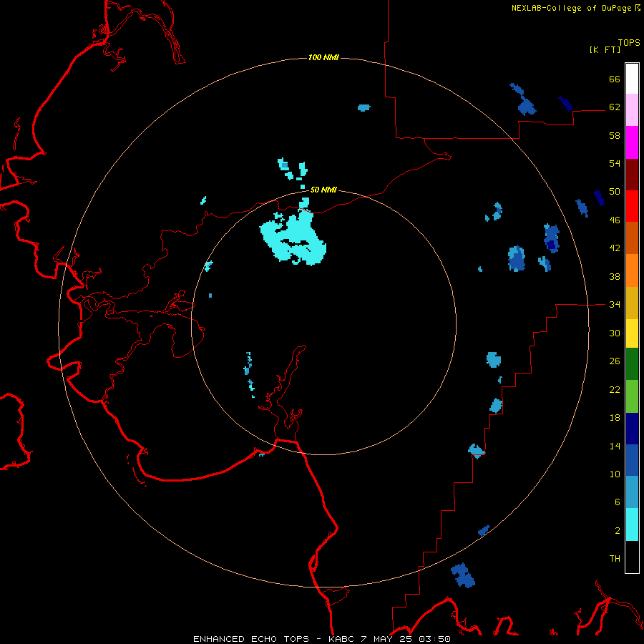
Task: Click the '6' legend value
Action: [618, 502]
